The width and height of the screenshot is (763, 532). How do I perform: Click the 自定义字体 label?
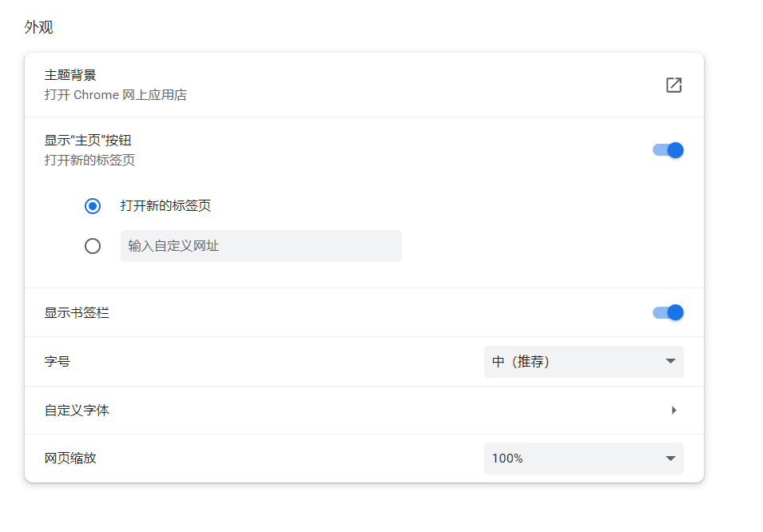(77, 411)
